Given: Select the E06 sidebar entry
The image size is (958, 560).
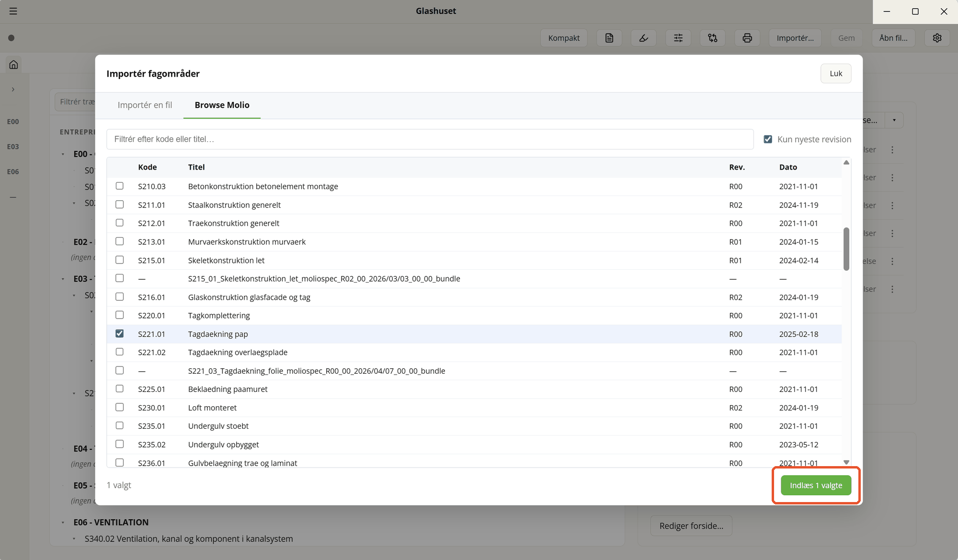Looking at the screenshot, I should click(x=13, y=171).
